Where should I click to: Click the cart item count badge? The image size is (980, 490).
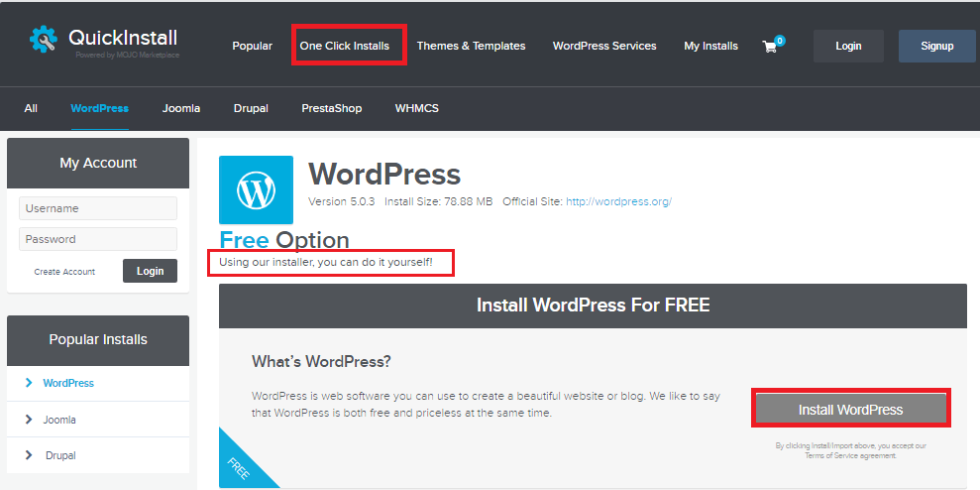point(780,41)
